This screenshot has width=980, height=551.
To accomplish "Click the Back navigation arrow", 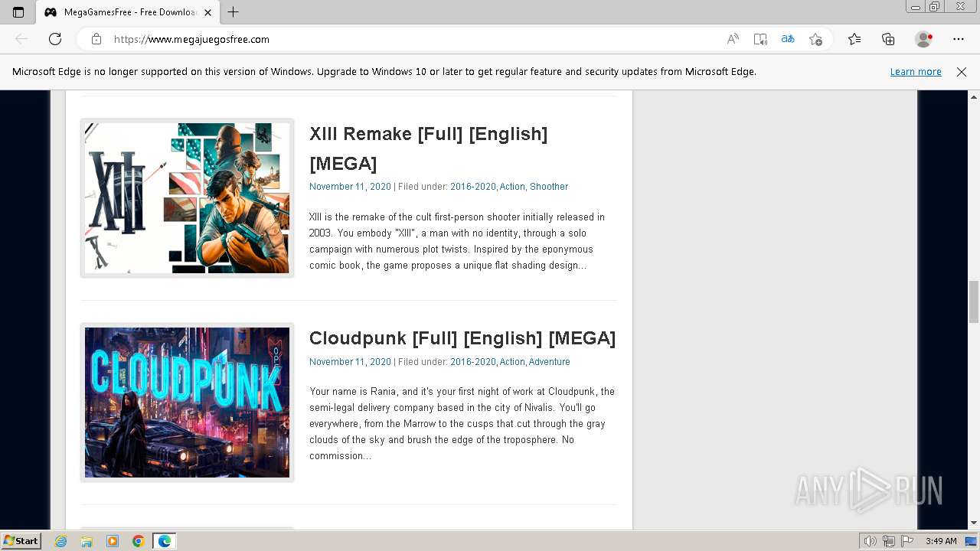I will pos(21,39).
